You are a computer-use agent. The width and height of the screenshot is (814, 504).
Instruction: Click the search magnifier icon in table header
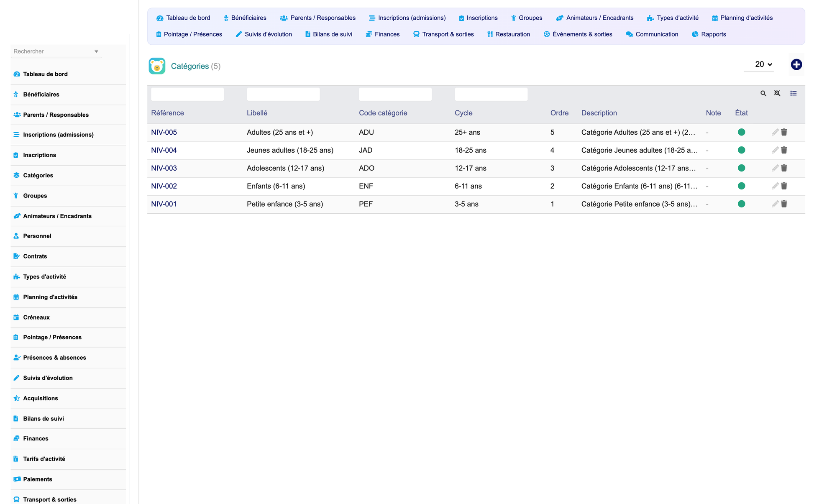click(x=763, y=93)
